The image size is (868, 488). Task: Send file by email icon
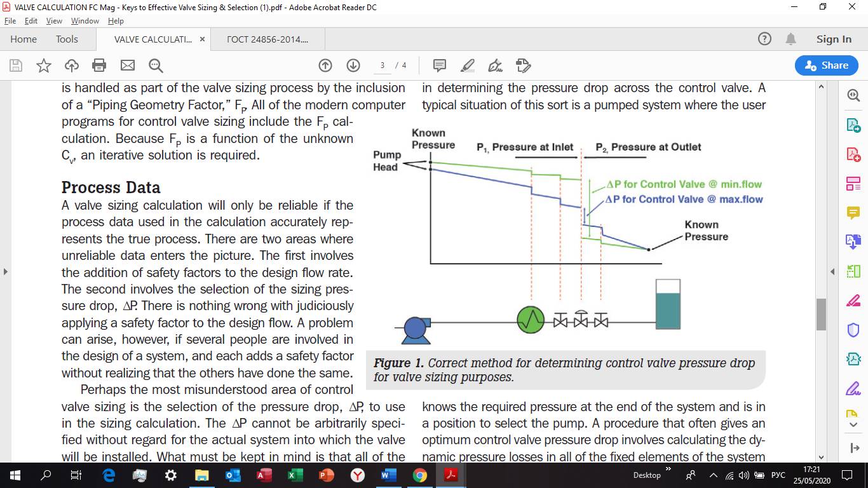pyautogui.click(x=128, y=65)
